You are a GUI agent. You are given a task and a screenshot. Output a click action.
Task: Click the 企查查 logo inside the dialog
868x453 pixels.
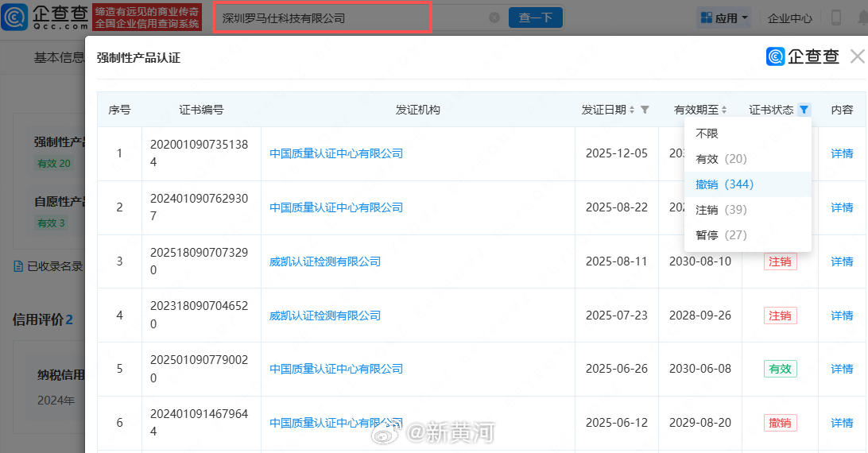[x=803, y=56]
